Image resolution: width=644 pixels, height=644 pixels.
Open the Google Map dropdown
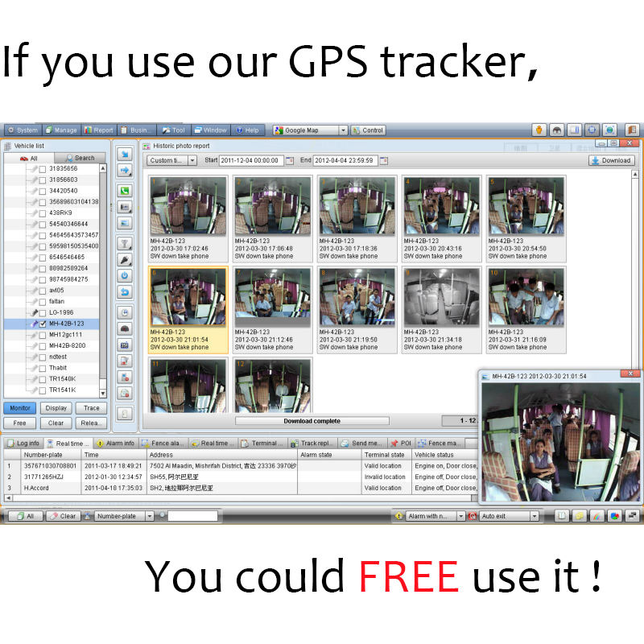310,130
